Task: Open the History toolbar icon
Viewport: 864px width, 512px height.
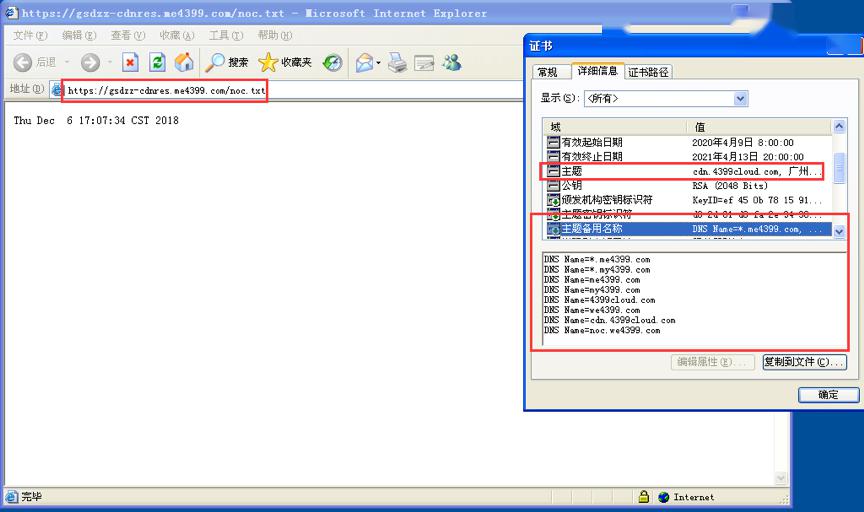Action: 332,63
